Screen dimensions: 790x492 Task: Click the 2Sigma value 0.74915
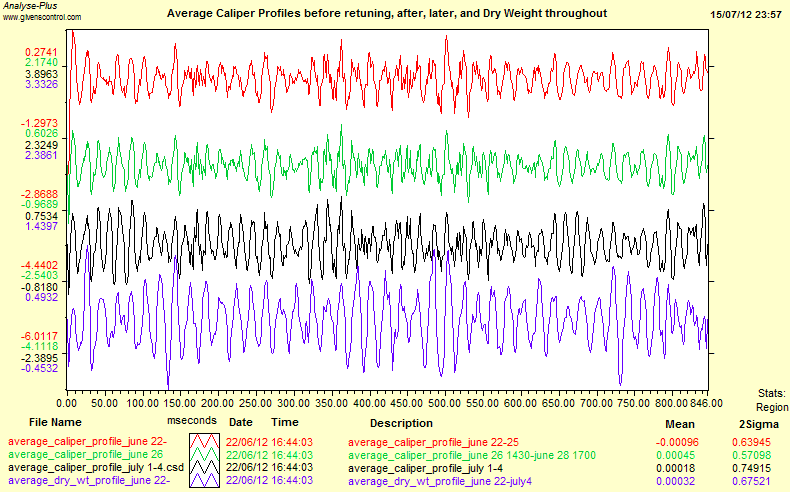coord(751,469)
